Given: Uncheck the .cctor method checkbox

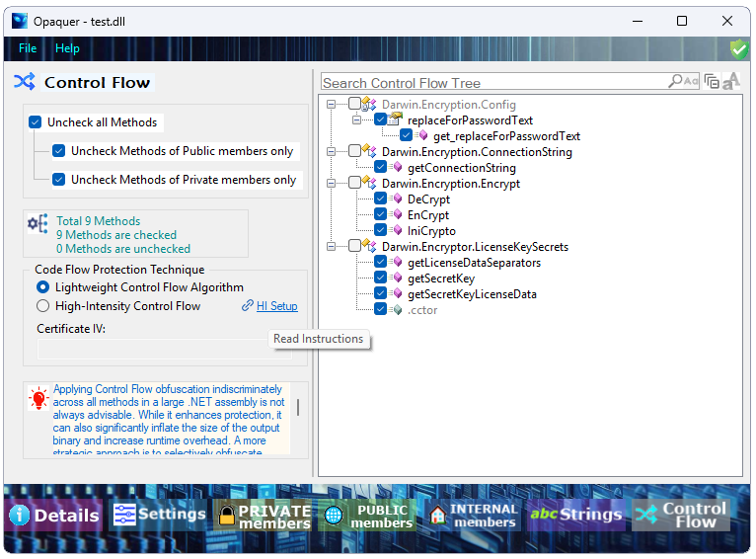Looking at the screenshot, I should point(380,309).
